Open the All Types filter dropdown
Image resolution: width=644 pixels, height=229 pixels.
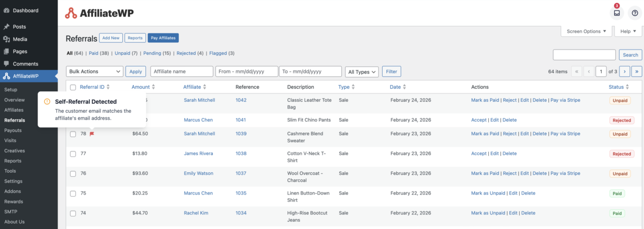point(362,72)
